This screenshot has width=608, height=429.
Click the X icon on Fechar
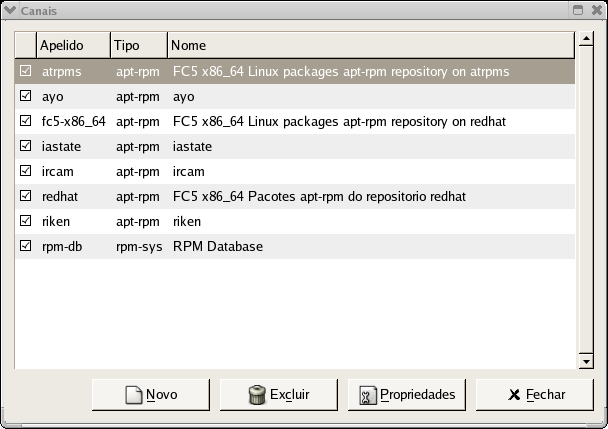514,395
